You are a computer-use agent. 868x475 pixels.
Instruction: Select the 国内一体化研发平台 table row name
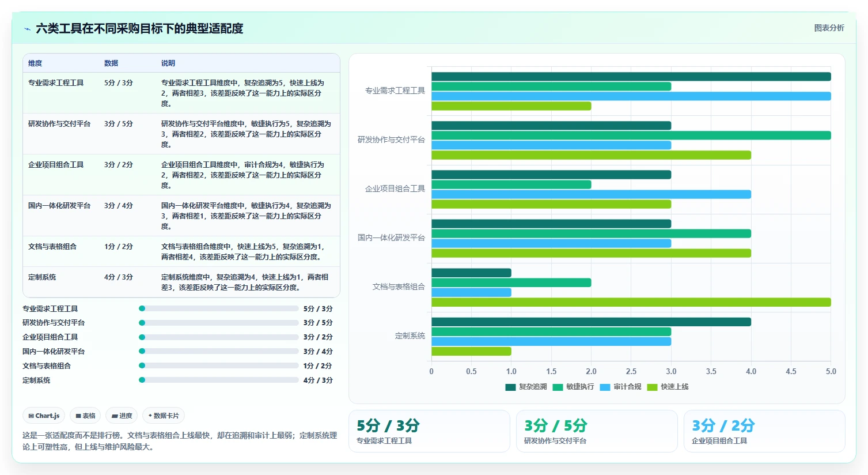click(x=59, y=206)
